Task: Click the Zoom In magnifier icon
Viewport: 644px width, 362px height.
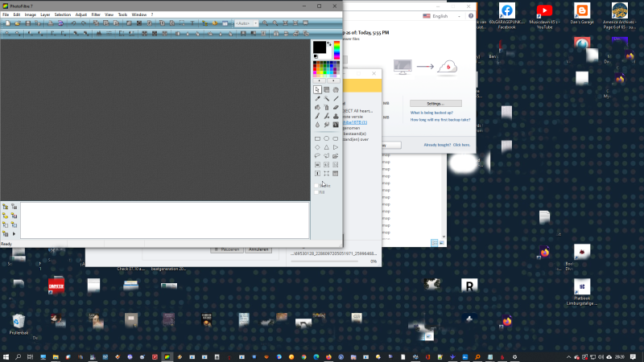Action: click(x=266, y=23)
